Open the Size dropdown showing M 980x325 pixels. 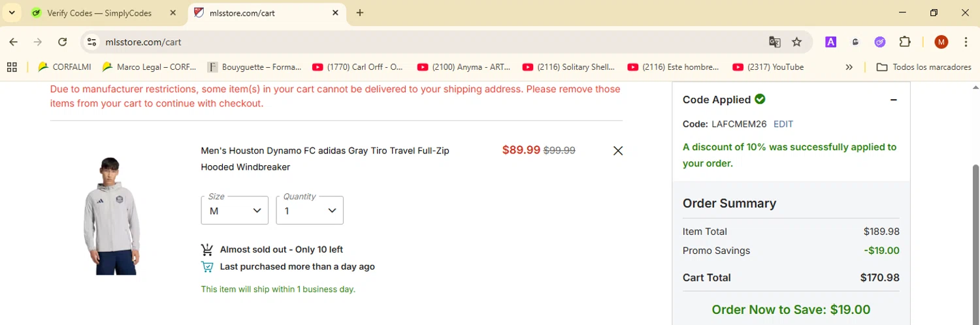(x=235, y=210)
